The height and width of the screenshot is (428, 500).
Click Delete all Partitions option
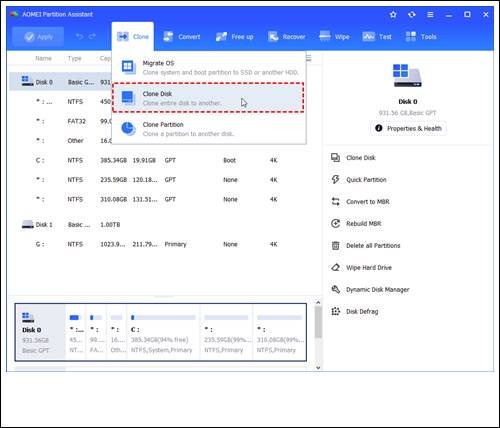[x=373, y=246]
